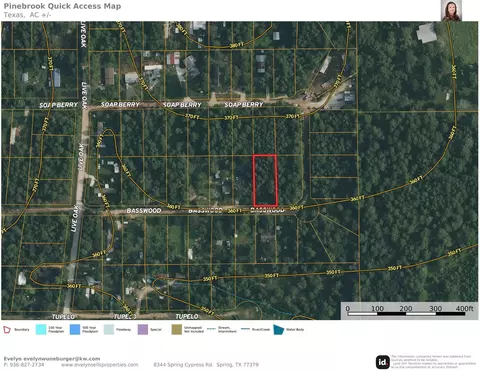Click the red outlined parcel on map
The height and width of the screenshot is (371, 480).
265,180
